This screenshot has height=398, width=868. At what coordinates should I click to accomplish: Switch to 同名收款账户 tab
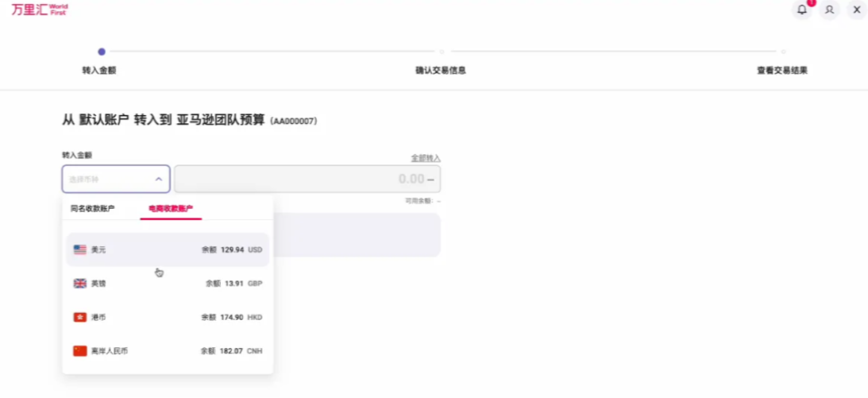[x=93, y=209]
